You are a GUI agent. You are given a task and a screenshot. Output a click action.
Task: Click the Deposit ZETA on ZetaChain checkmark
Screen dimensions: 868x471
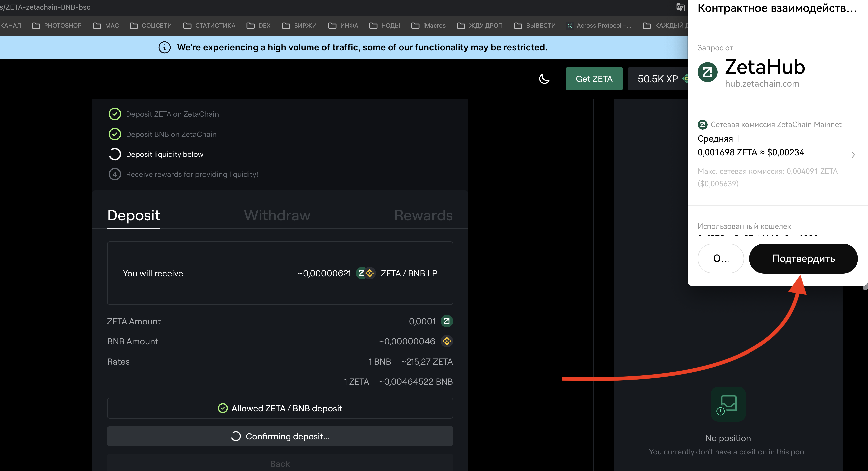(115, 114)
